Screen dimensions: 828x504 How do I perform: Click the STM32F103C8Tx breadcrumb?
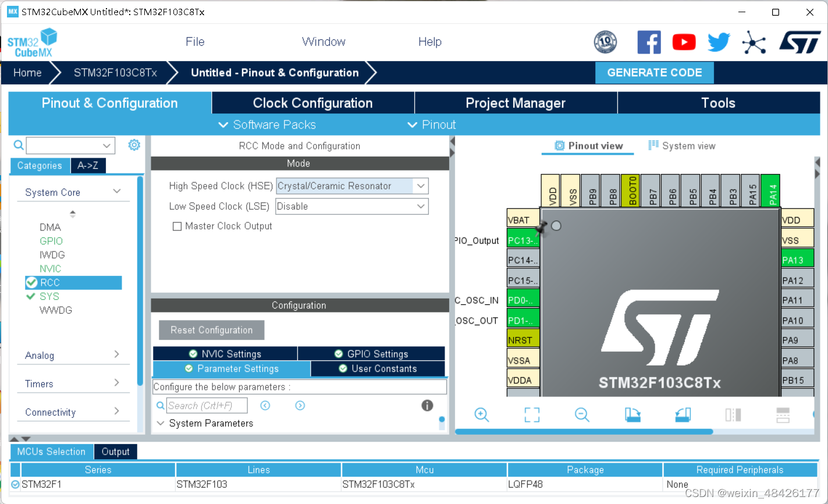coord(115,73)
